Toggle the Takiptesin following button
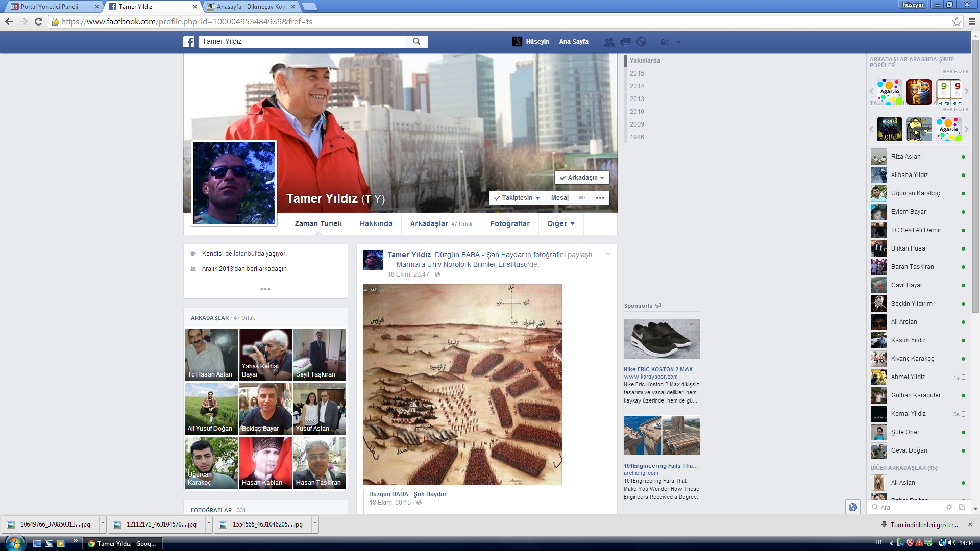This screenshot has height=551, width=980. tap(517, 198)
